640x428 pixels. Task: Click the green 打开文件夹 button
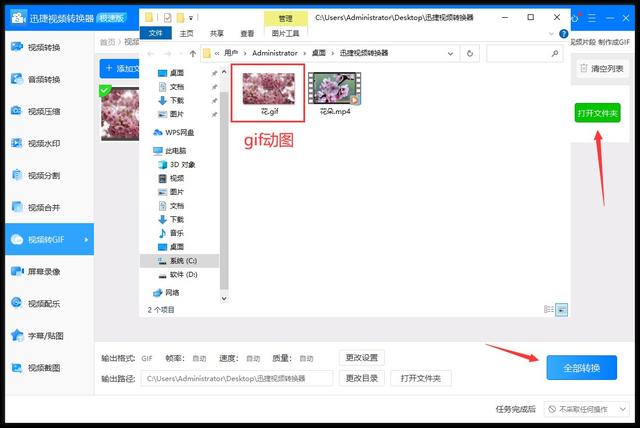[x=597, y=114]
